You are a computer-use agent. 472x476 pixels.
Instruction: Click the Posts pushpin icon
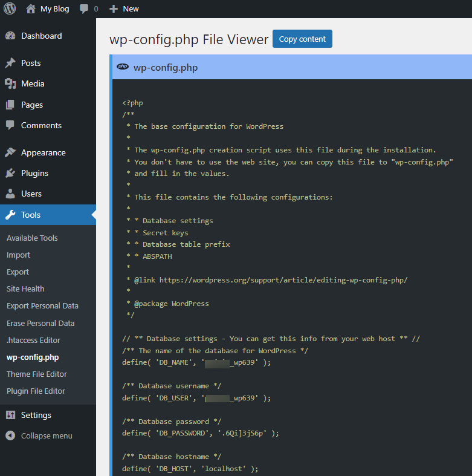pyautogui.click(x=10, y=63)
